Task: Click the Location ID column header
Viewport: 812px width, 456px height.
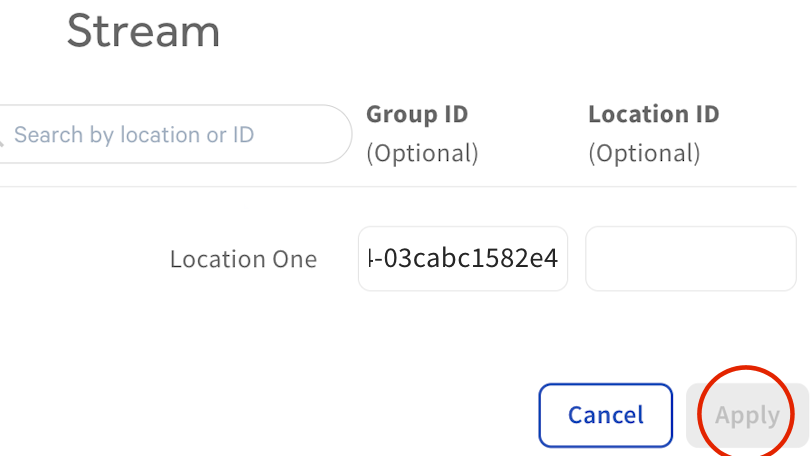Action: coord(653,114)
